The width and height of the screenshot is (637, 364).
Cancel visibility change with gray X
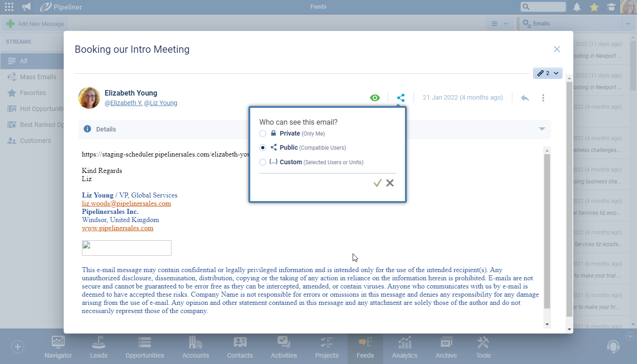click(x=390, y=183)
